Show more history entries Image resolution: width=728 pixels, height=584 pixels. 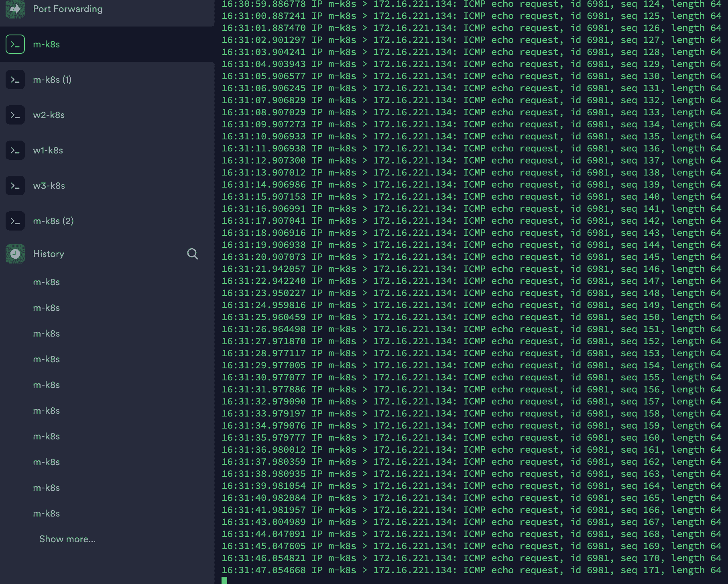click(x=67, y=539)
